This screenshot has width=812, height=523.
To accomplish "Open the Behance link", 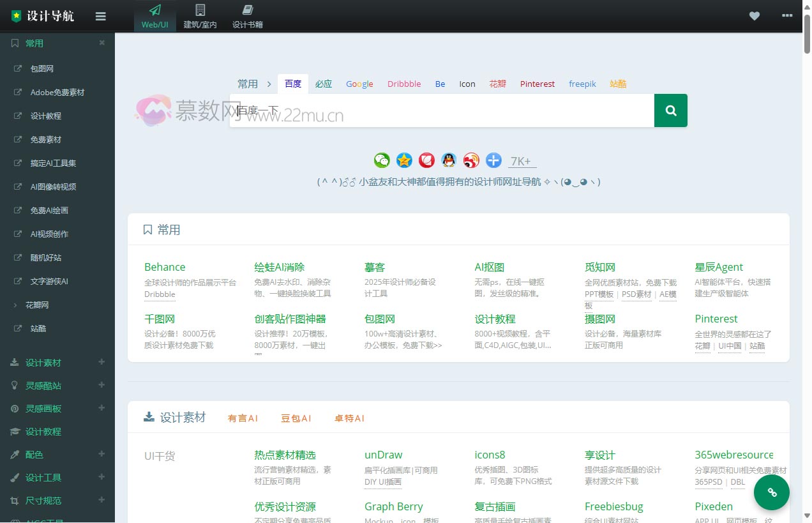I will click(165, 267).
